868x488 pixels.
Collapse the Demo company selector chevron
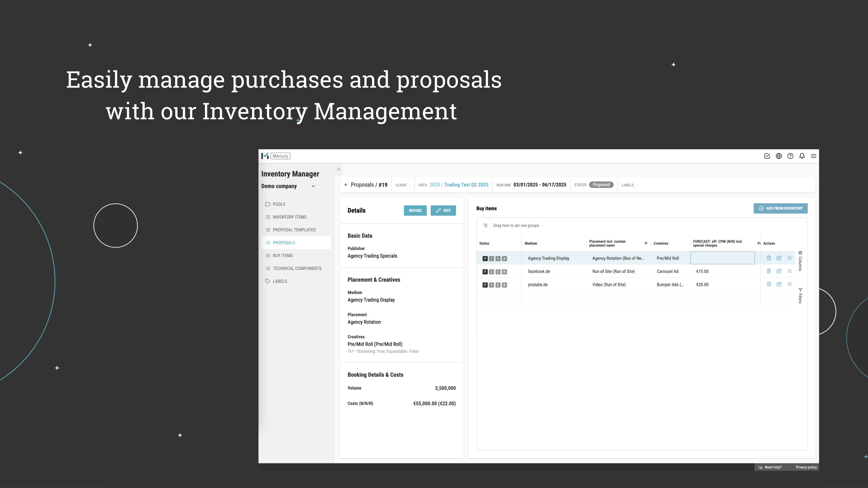[313, 186]
